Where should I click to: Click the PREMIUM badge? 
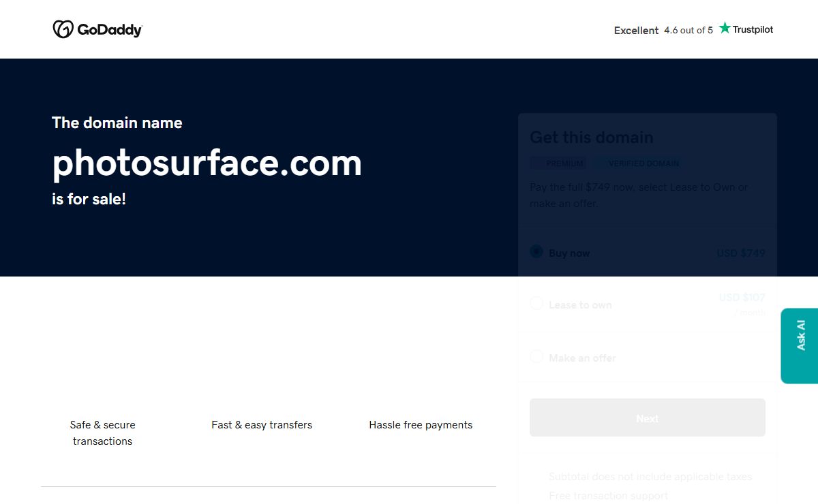pos(558,163)
